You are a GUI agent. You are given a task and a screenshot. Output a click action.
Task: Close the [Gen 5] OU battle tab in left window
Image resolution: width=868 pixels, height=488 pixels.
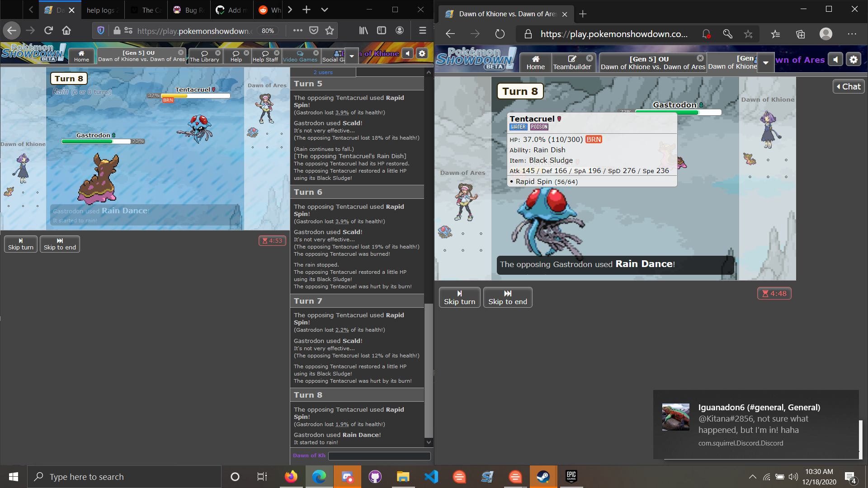(181, 53)
